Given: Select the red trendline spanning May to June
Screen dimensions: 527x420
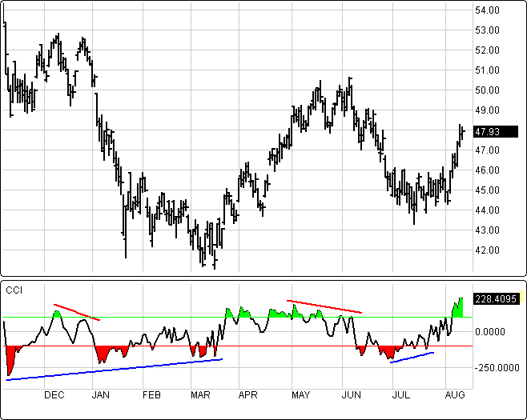Looking at the screenshot, I should 324,306.
